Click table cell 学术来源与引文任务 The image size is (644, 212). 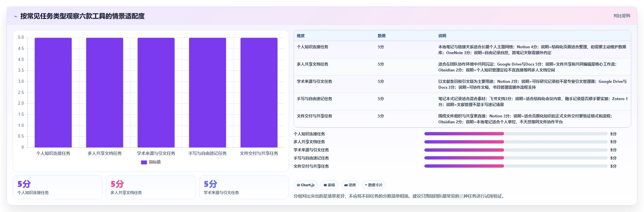pyautogui.click(x=314, y=82)
